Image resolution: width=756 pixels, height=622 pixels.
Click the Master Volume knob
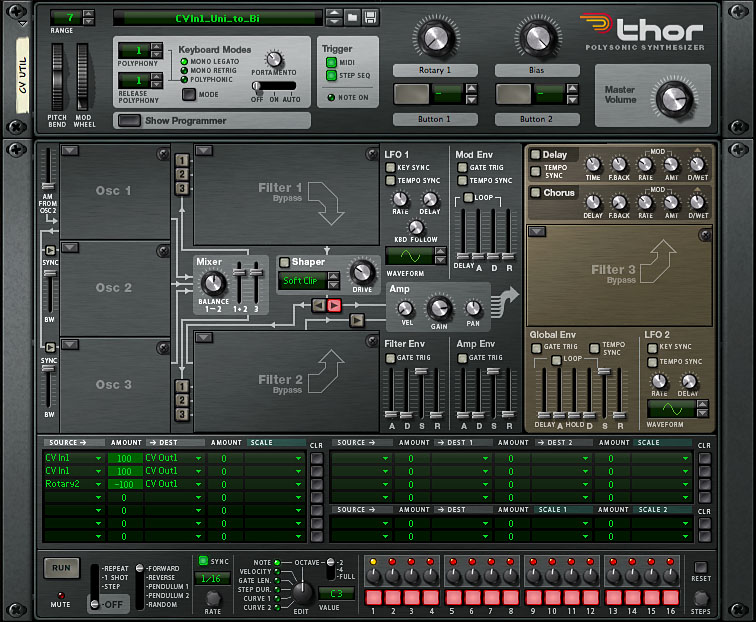coord(674,97)
